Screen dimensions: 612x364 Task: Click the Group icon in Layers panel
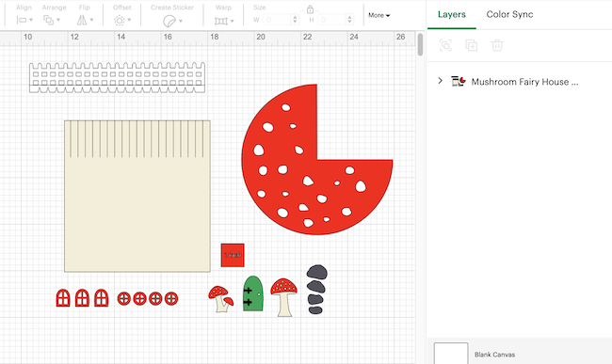(445, 45)
